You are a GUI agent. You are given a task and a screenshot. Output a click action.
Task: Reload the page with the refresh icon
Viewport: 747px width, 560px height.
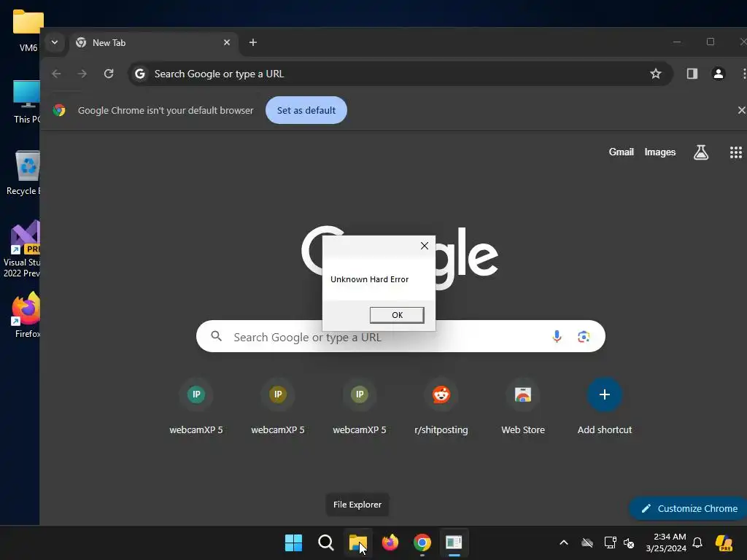pyautogui.click(x=109, y=74)
